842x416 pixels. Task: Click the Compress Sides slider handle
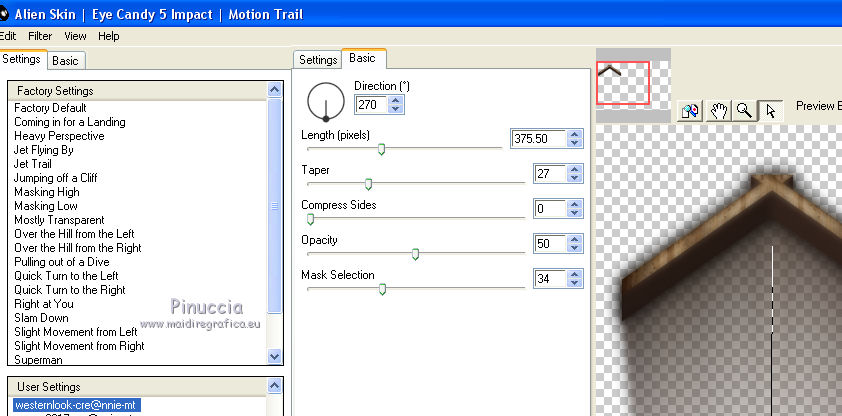[x=310, y=219]
